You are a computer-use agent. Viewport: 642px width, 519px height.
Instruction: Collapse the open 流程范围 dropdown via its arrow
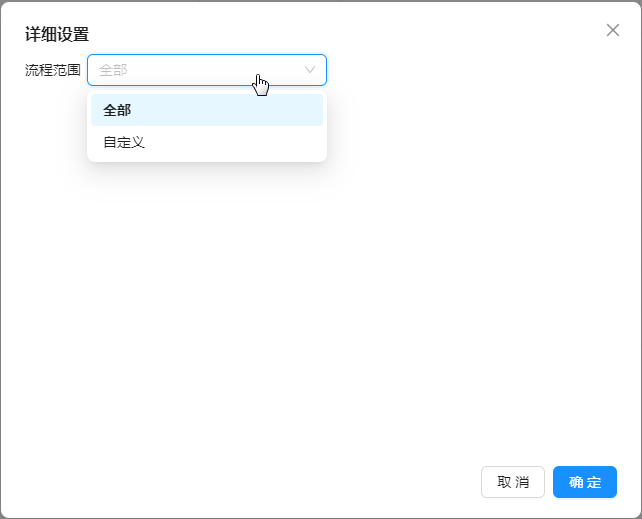310,70
